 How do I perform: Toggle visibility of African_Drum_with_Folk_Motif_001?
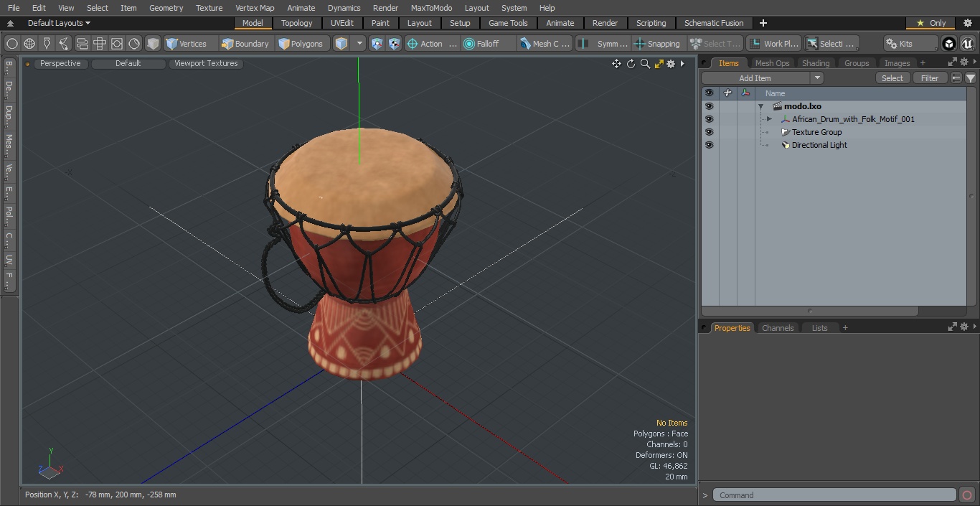[709, 119]
